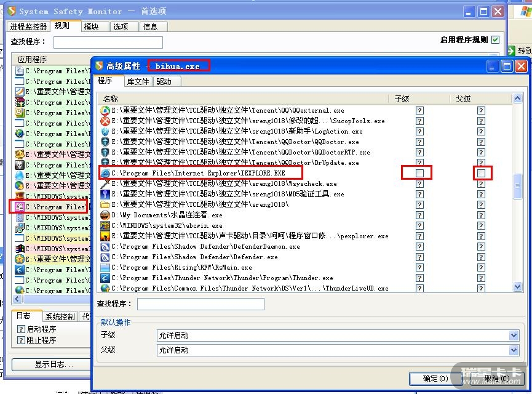Viewport: 532px width, 394px height.
Task: Click the highlighted pink bihua program icon
Action: [19, 207]
